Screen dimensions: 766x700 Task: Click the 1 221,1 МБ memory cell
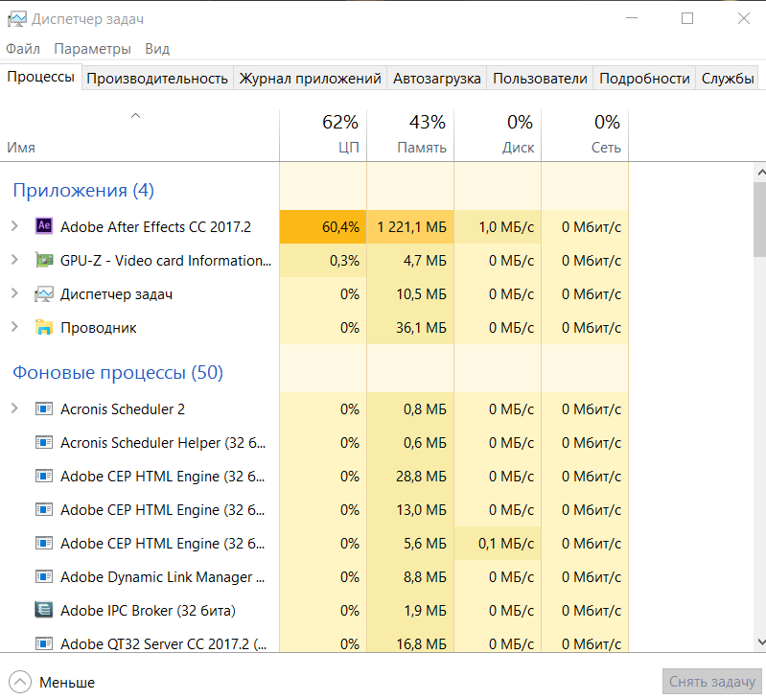pyautogui.click(x=410, y=226)
